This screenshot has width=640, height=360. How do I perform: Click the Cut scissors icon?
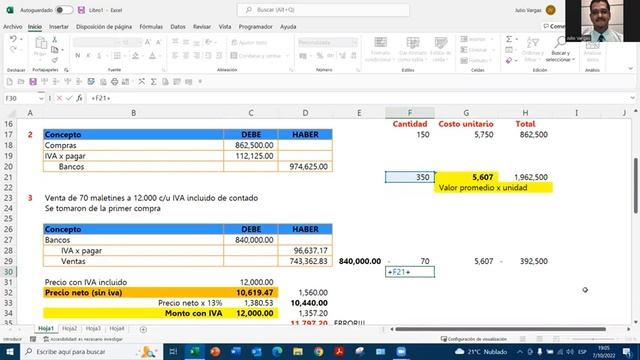point(55,40)
